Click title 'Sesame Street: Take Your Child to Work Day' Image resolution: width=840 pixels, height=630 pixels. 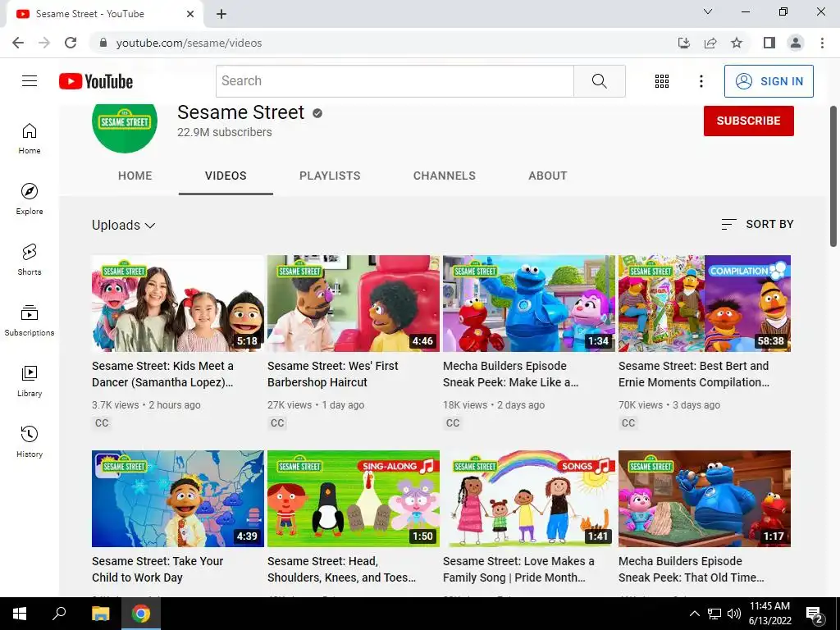pos(157,569)
